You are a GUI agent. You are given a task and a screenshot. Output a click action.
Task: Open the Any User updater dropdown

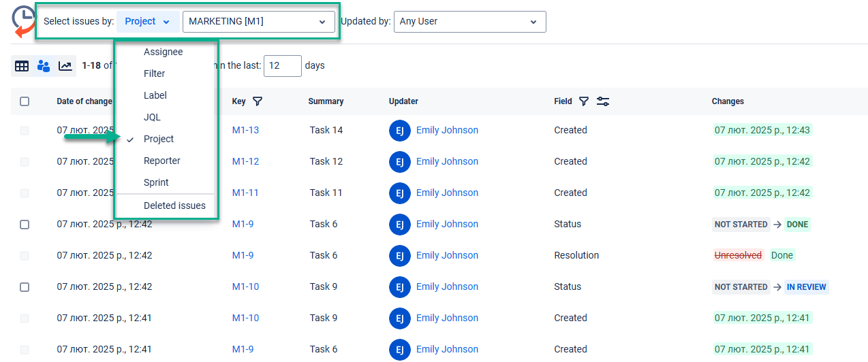pyautogui.click(x=469, y=22)
